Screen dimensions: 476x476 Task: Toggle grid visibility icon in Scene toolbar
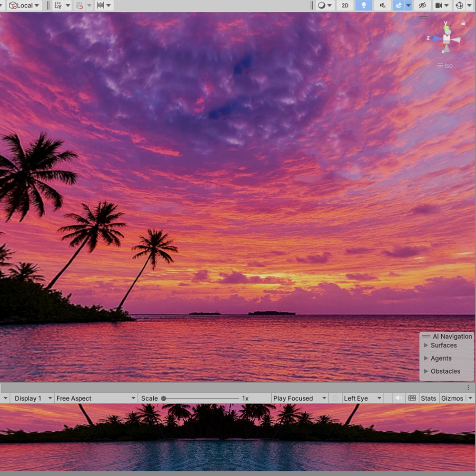pos(58,5)
